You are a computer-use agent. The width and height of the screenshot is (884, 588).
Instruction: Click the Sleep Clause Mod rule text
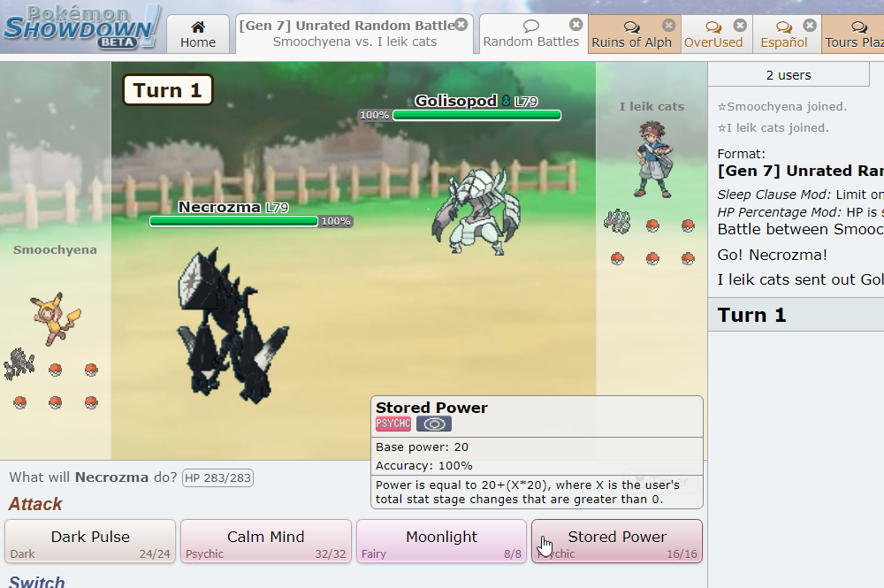coord(800,195)
